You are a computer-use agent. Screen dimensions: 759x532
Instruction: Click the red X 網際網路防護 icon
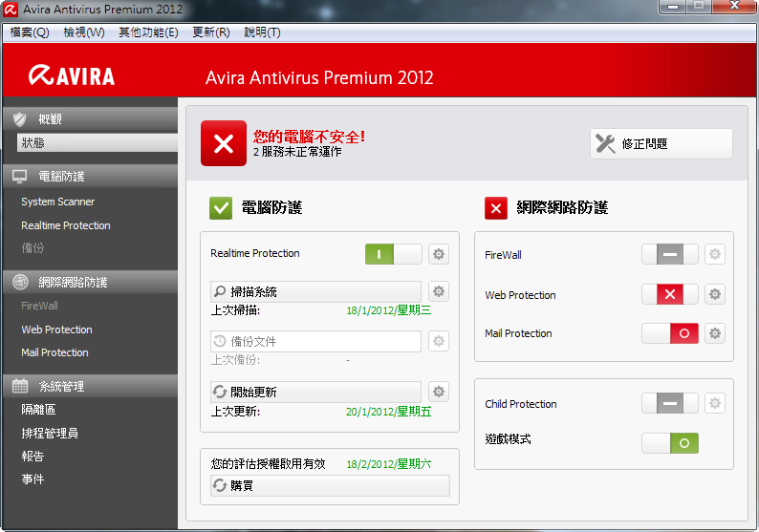click(x=495, y=207)
